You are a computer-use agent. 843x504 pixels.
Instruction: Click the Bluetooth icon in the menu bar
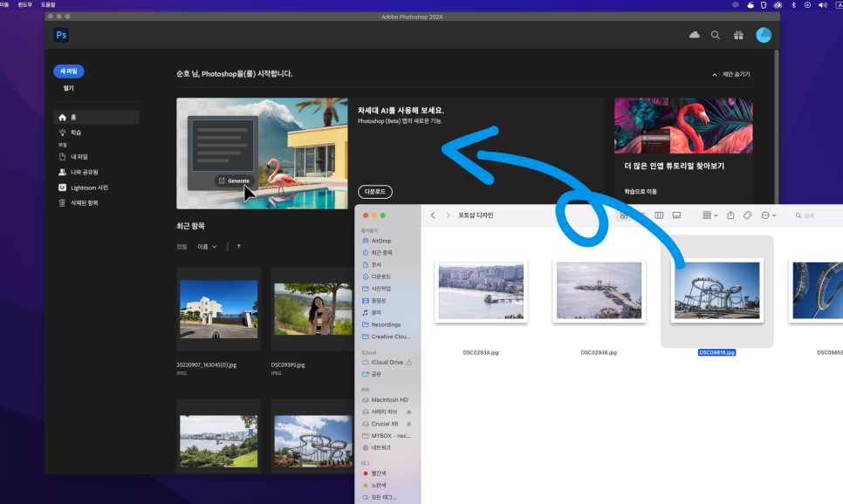point(793,5)
